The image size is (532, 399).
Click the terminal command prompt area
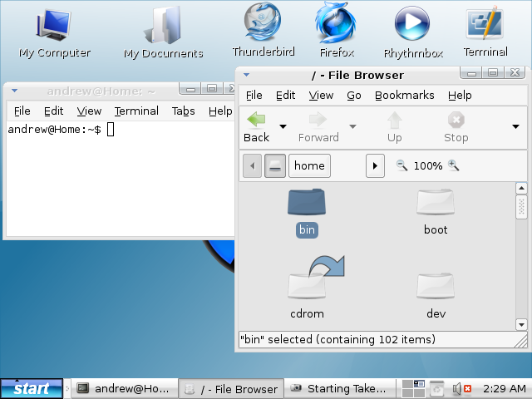121,178
